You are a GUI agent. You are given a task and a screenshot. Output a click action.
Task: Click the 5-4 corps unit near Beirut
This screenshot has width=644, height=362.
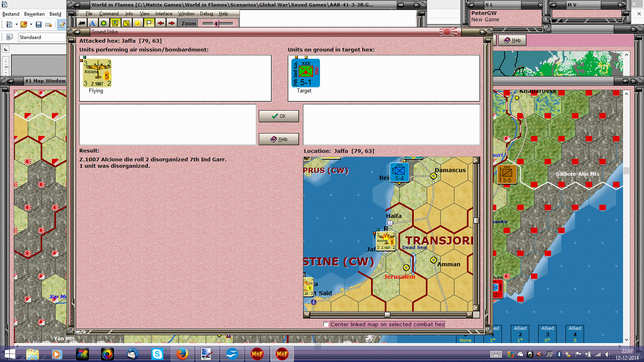tap(399, 173)
